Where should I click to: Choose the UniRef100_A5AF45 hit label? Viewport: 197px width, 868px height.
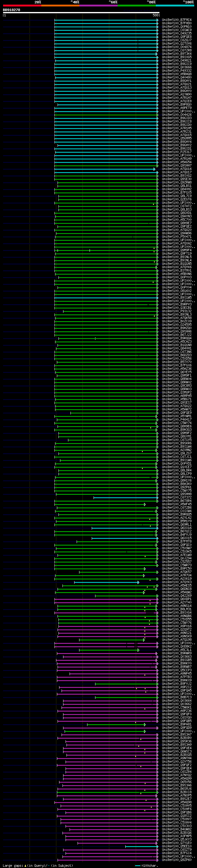point(177,504)
